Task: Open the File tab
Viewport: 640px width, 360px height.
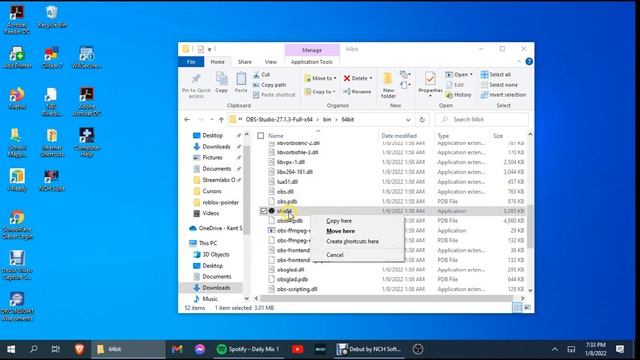Action: click(x=191, y=62)
